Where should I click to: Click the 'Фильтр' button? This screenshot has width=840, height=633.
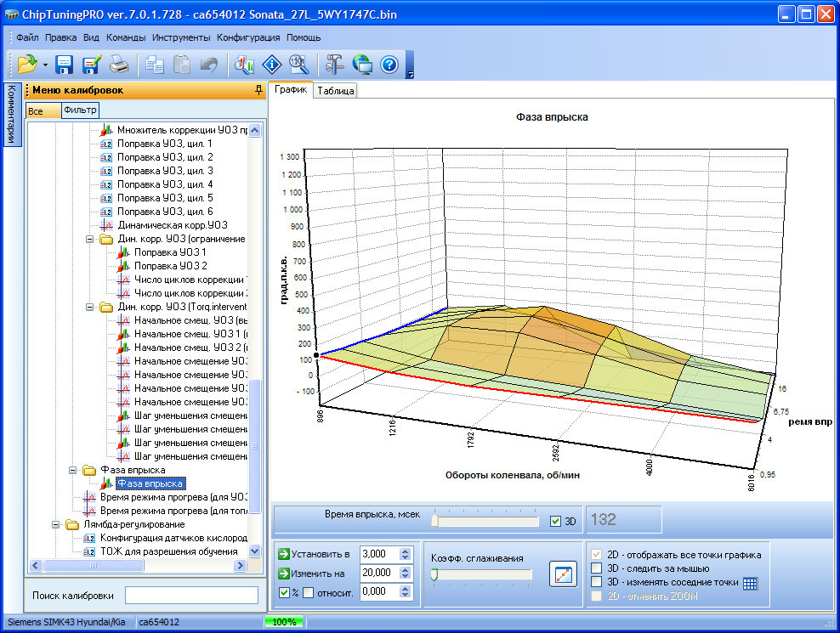81,110
